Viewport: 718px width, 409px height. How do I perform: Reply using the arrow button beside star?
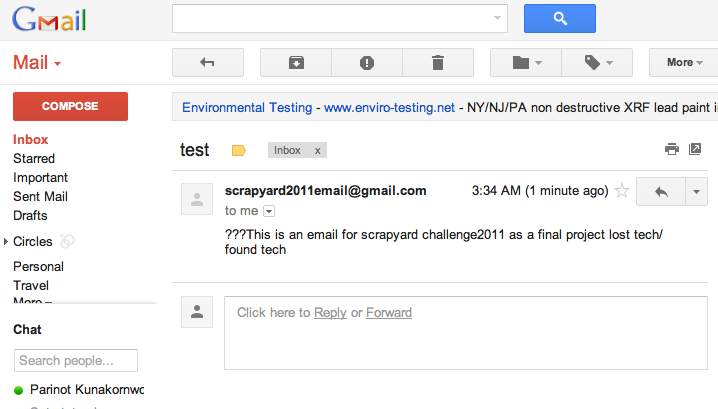[661, 191]
